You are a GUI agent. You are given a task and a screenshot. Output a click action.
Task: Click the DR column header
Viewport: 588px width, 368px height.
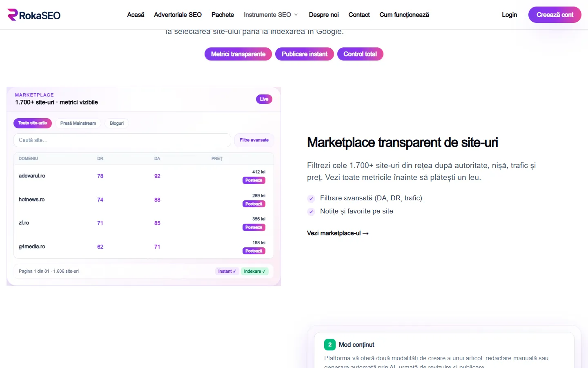(100, 159)
